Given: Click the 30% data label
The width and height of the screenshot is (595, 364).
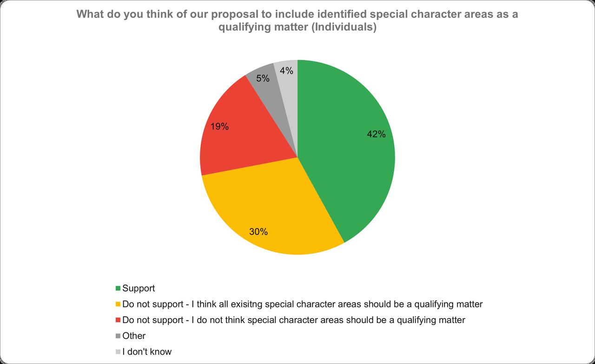Looking at the screenshot, I should coord(258,232).
